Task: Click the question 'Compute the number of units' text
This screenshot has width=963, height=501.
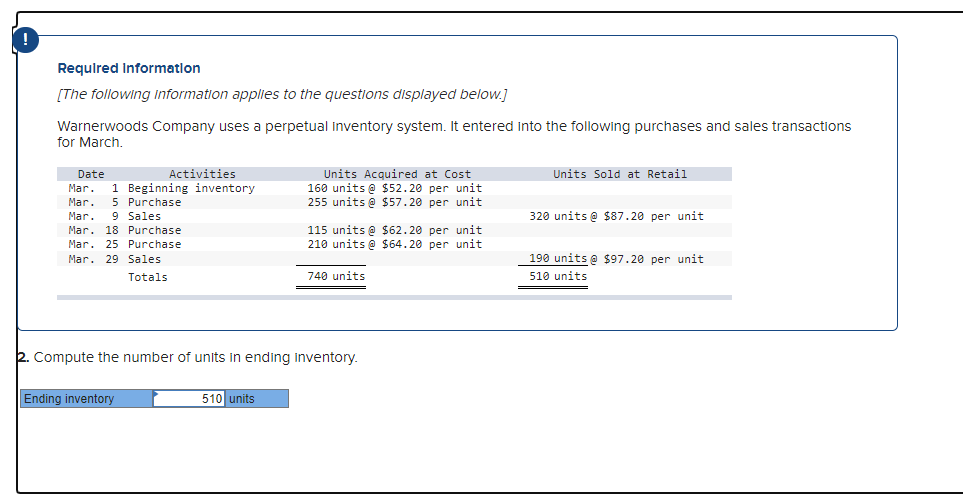Action: pos(195,357)
